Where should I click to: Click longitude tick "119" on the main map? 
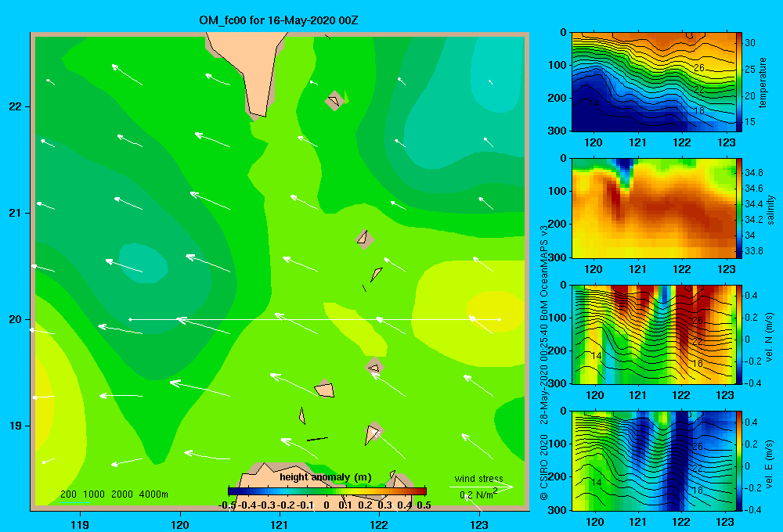(x=80, y=524)
